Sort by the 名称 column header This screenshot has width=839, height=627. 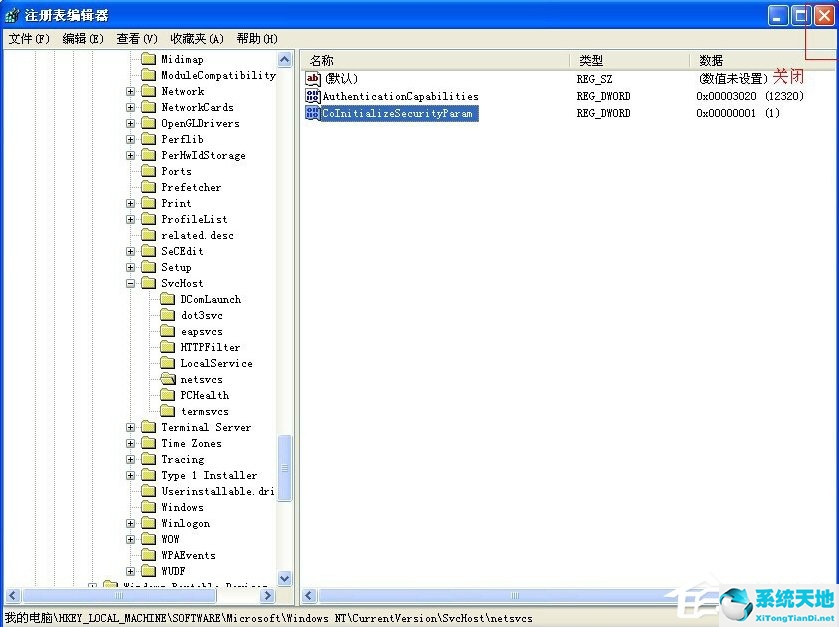[x=435, y=60]
